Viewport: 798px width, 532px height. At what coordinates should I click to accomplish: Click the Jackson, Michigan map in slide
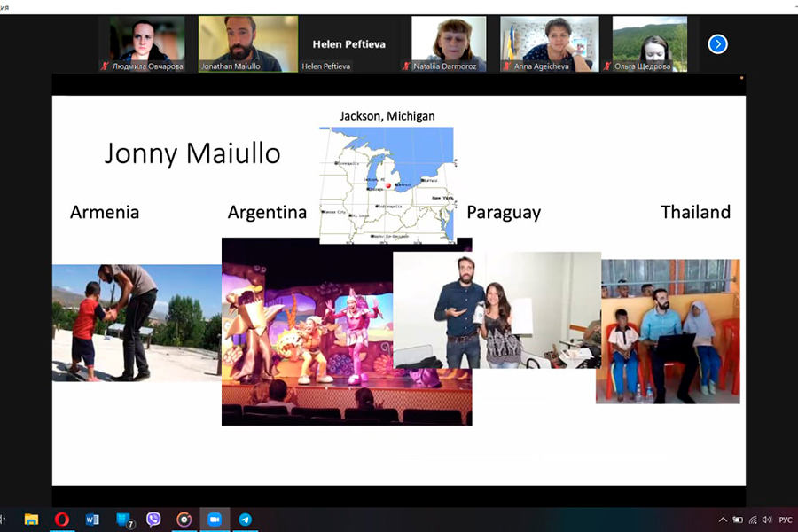tap(387, 184)
